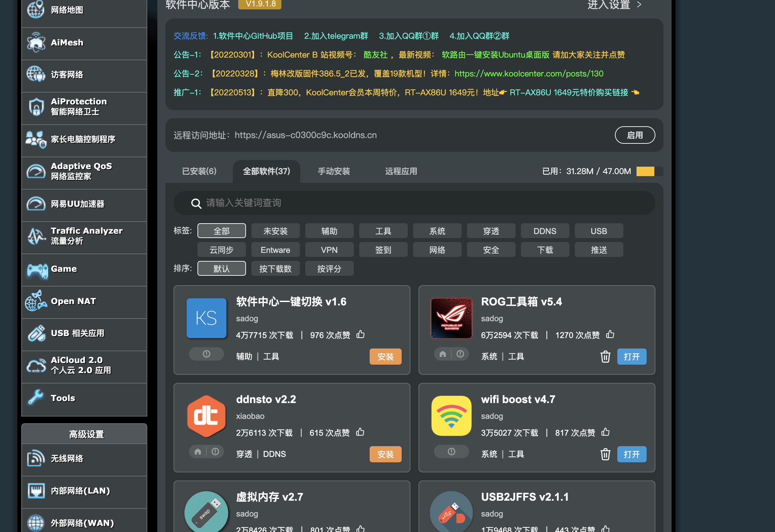Screen dimensions: 775x532
Task: Toggle home shortcut on ddnsto card
Action: click(197, 452)
